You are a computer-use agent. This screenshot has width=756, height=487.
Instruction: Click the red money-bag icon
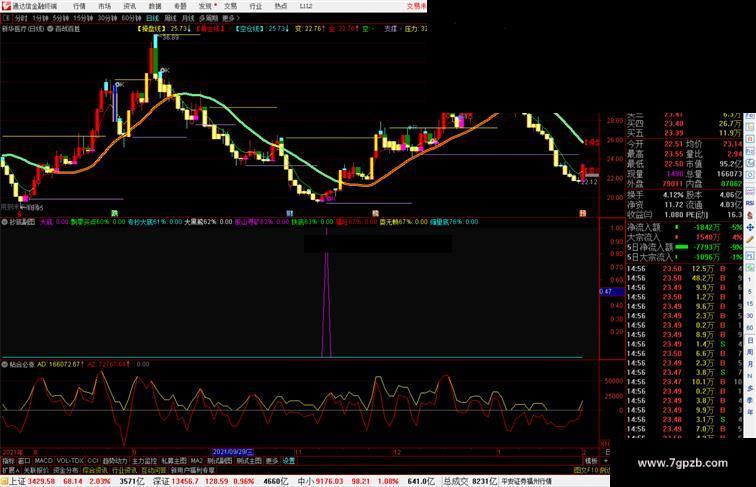750,215
